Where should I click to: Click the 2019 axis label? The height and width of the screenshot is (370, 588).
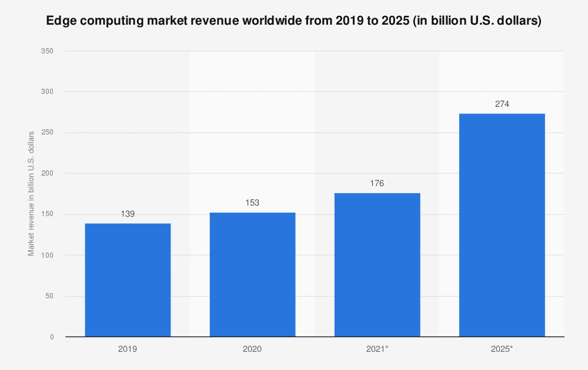(x=128, y=348)
